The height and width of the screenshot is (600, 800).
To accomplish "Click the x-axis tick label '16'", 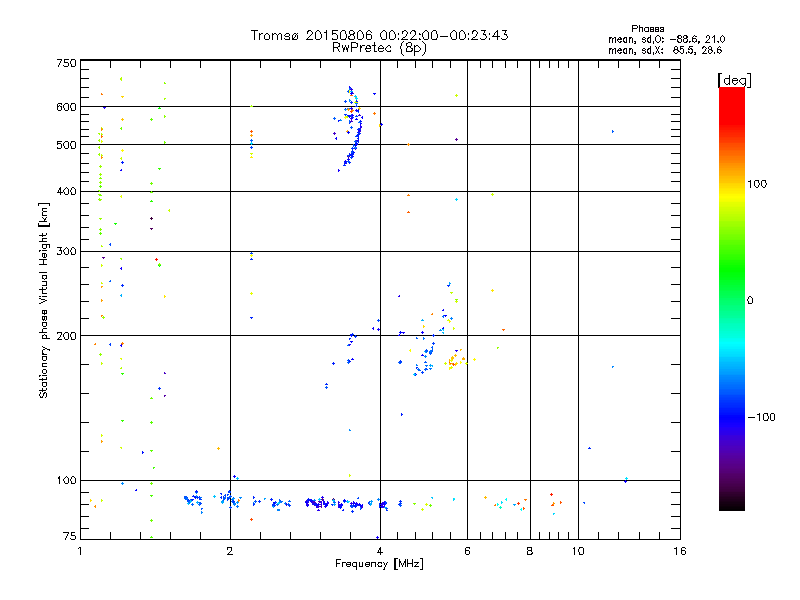I will (680, 551).
